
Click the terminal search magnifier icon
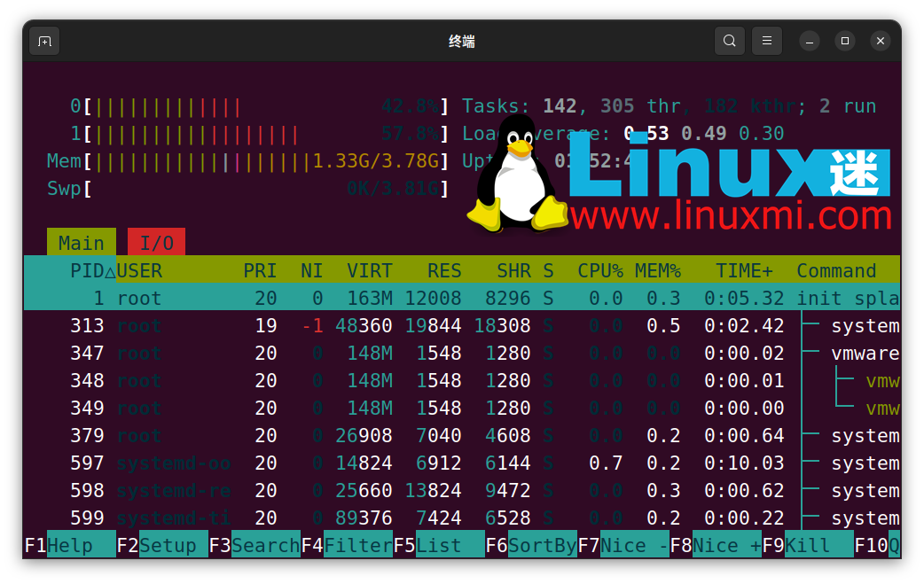[x=730, y=42]
